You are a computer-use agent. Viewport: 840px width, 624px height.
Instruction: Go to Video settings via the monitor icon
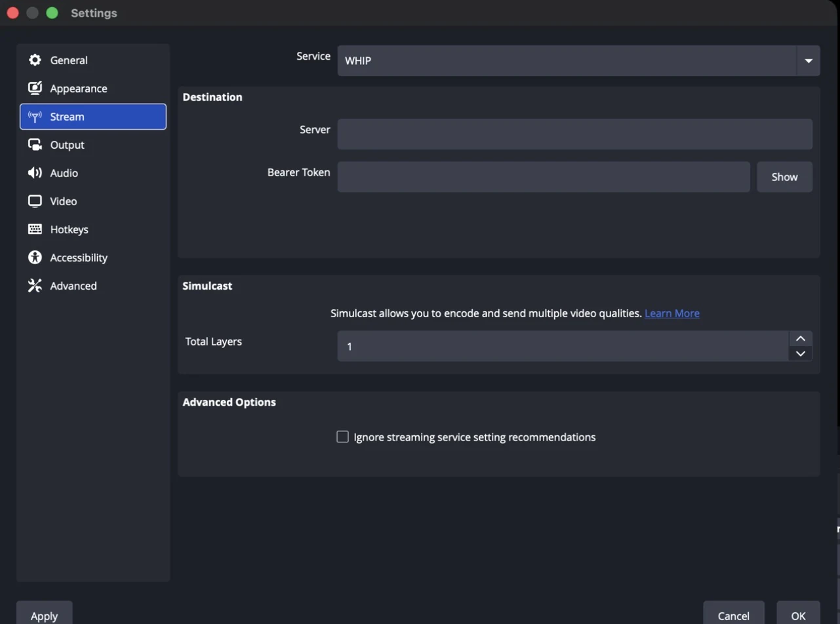point(35,201)
